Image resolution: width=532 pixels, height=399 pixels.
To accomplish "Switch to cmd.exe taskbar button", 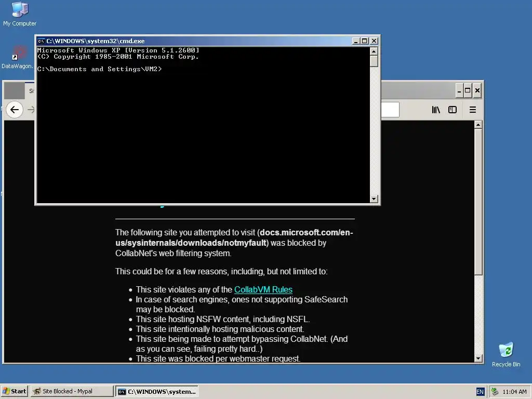I will [157, 392].
